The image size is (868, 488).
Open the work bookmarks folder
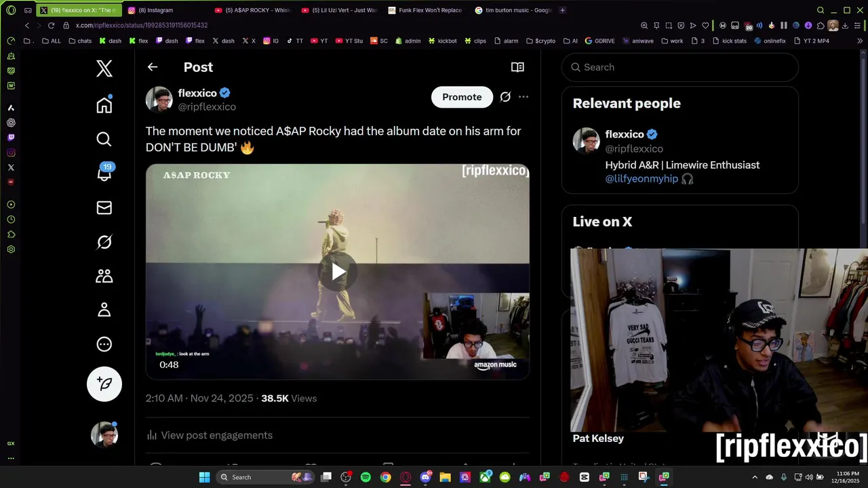(x=672, y=41)
